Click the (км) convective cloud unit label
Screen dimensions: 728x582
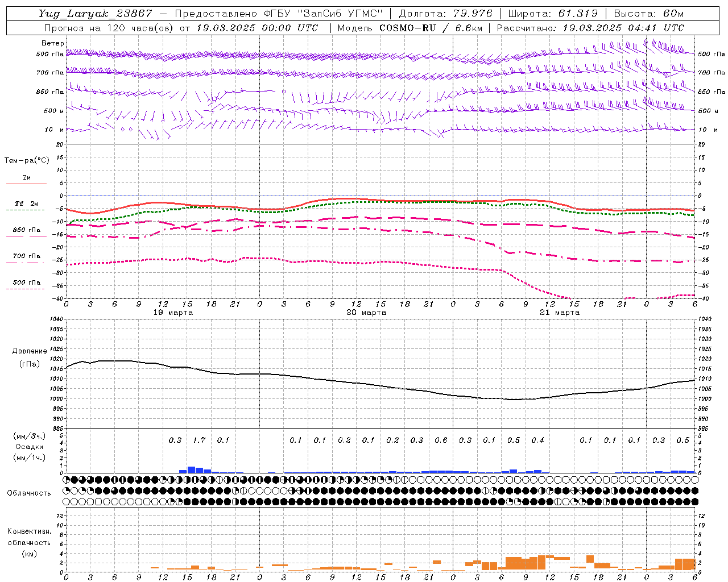point(30,554)
